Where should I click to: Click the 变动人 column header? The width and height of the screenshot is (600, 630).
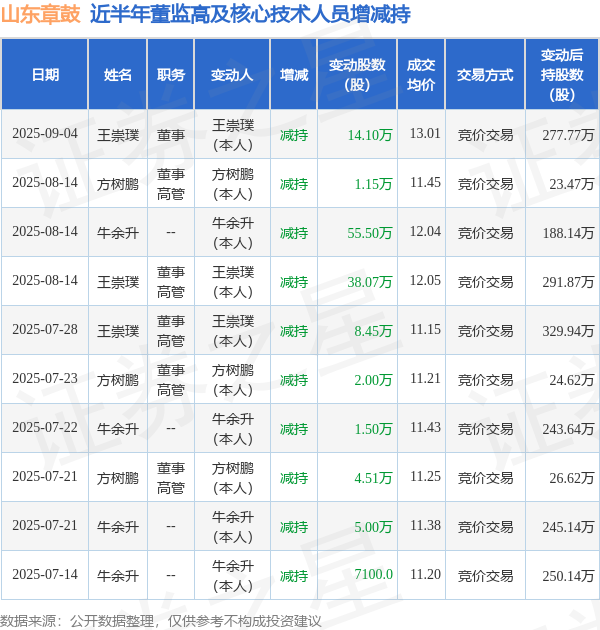pyautogui.click(x=232, y=75)
